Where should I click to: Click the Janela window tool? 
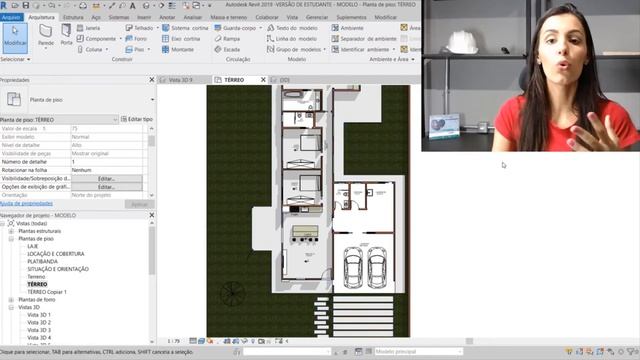[x=88, y=28]
